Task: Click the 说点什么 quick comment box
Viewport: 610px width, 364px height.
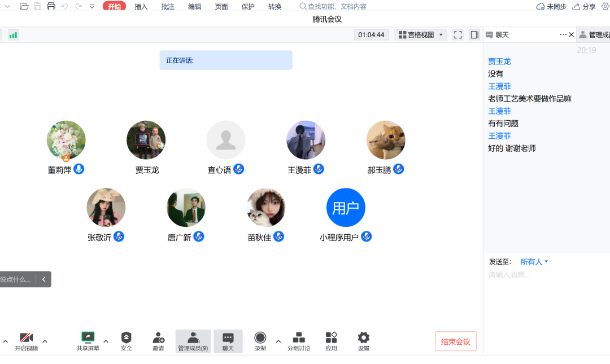Action: 16,279
